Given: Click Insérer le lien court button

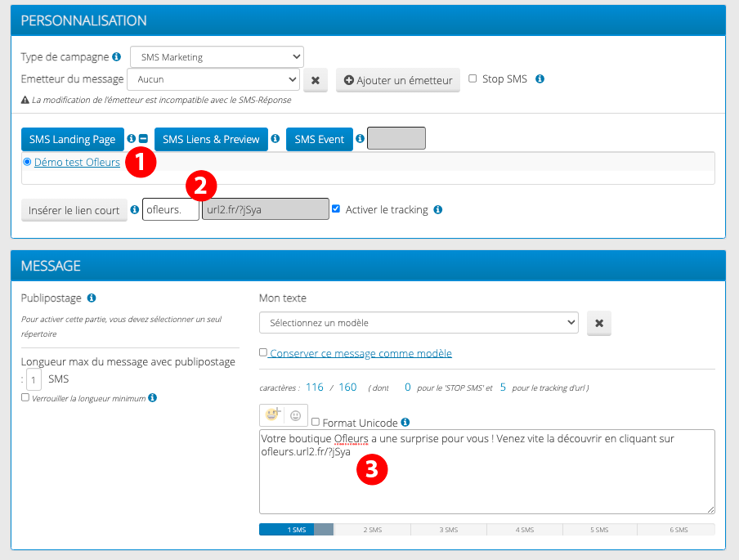Looking at the screenshot, I should pyautogui.click(x=74, y=210).
